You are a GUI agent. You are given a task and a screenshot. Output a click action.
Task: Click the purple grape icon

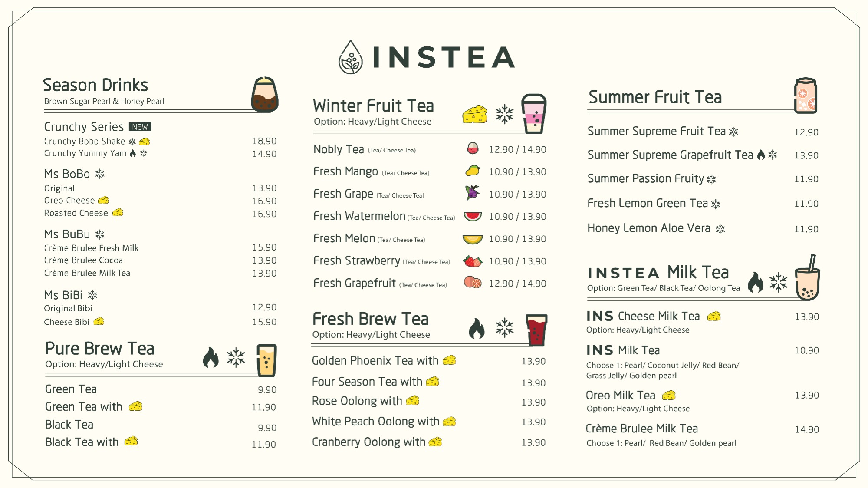tap(473, 193)
